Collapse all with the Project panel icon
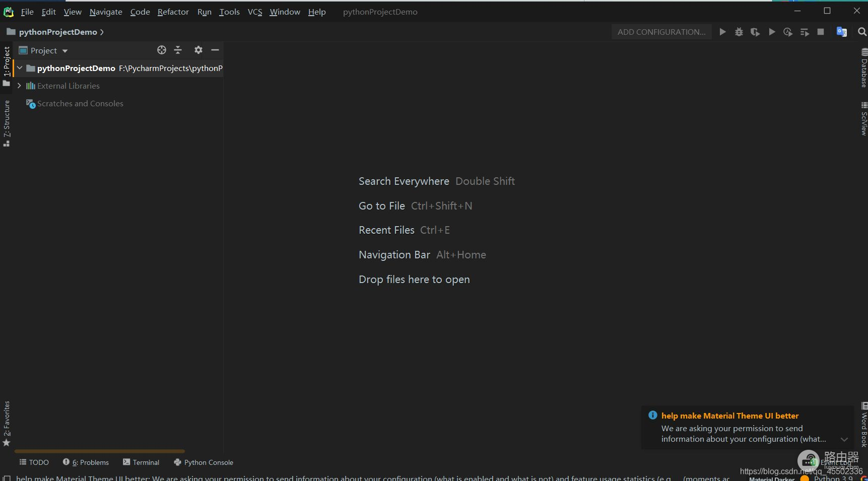Image resolution: width=868 pixels, height=481 pixels. [178, 50]
